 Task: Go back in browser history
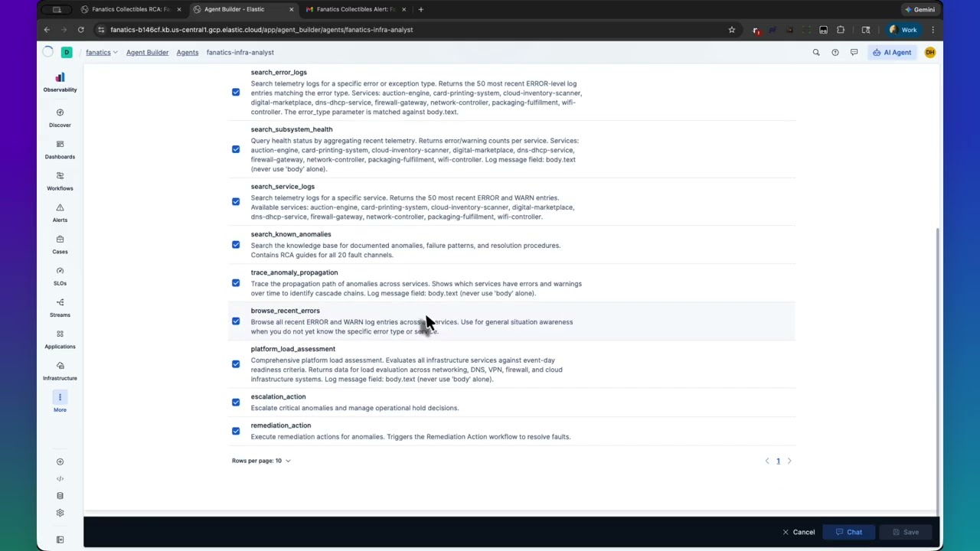[47, 30]
